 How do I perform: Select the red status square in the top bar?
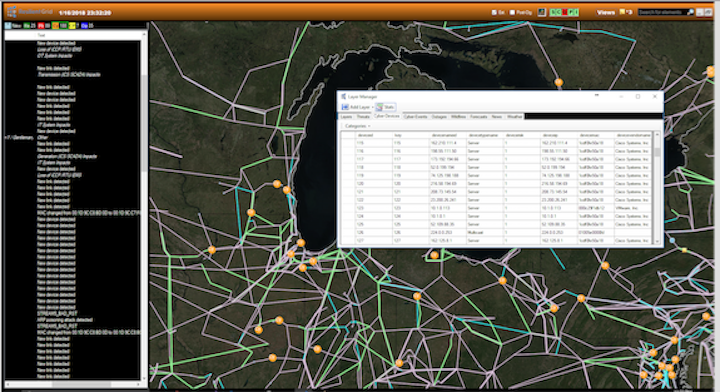(x=564, y=12)
